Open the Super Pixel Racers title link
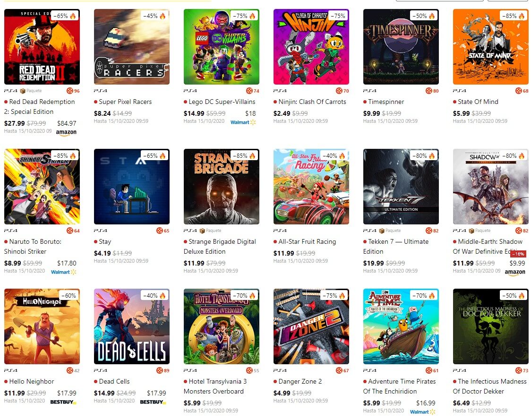Image resolution: width=531 pixels, height=420 pixels. [125, 102]
